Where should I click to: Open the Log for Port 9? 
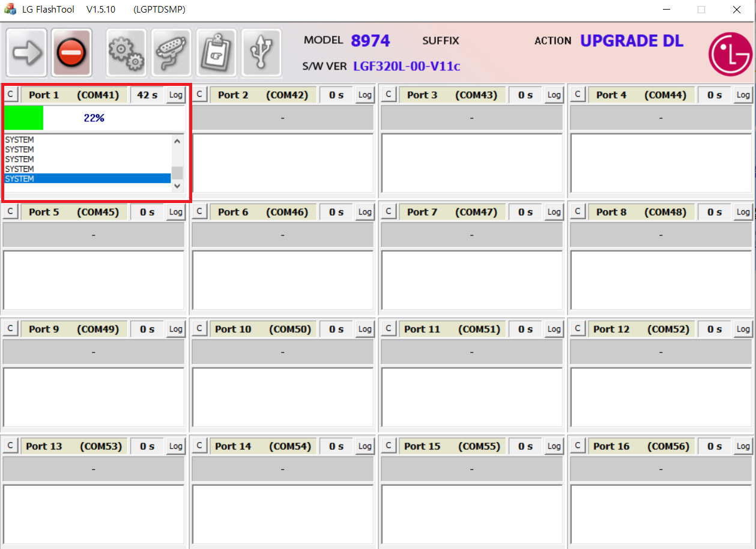click(175, 329)
